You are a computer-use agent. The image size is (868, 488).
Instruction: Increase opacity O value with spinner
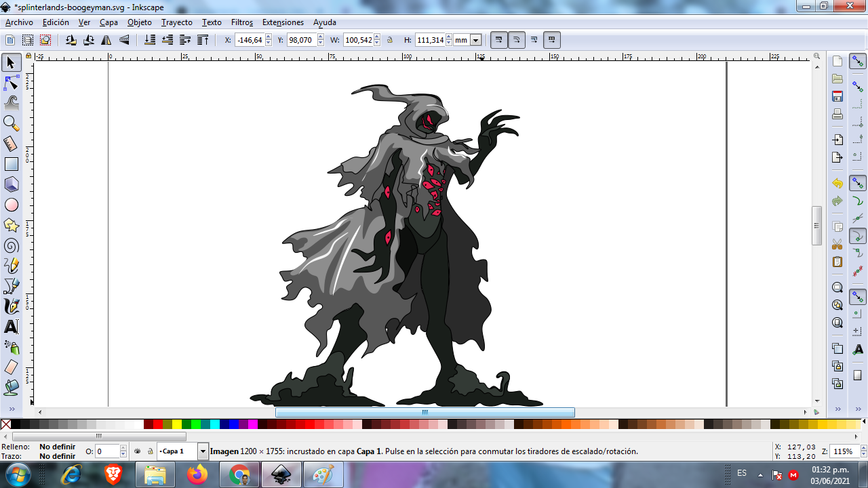coord(123,448)
